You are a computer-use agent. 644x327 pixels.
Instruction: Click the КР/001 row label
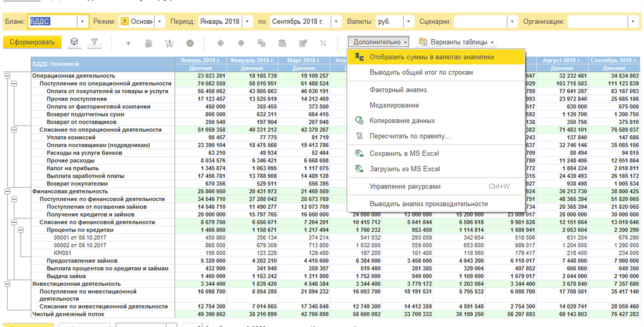pos(63,253)
